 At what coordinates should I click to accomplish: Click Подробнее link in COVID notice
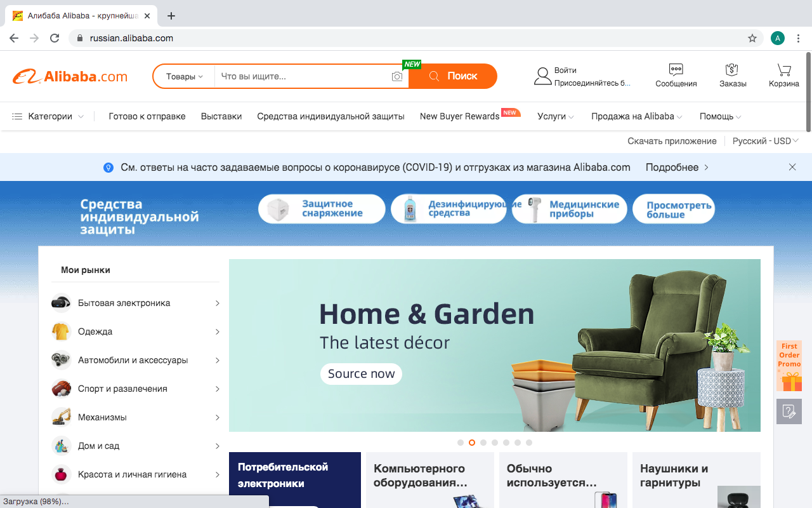point(677,168)
